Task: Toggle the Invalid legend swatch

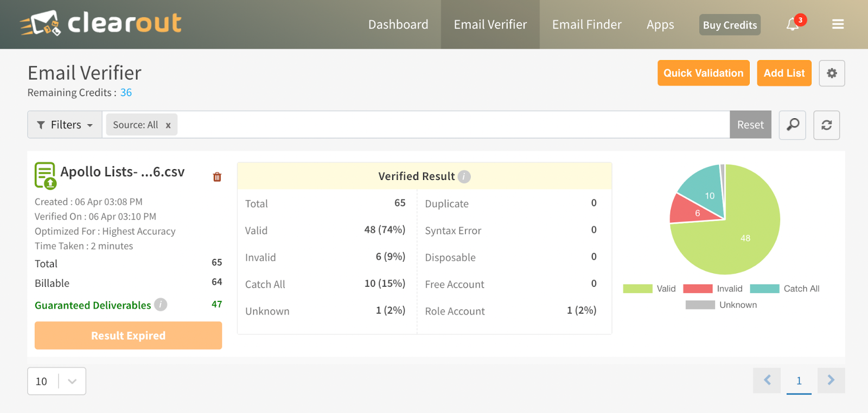Action: pos(698,289)
